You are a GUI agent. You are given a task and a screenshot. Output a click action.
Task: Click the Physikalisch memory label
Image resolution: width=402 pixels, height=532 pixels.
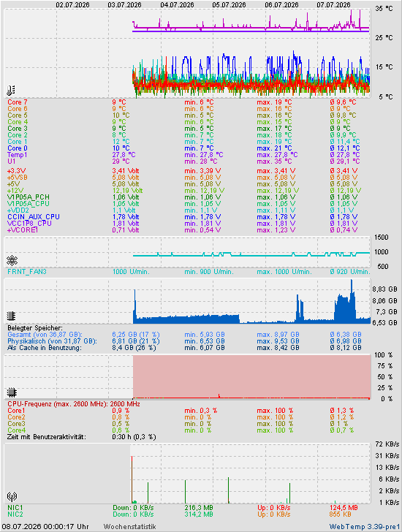tap(52, 341)
